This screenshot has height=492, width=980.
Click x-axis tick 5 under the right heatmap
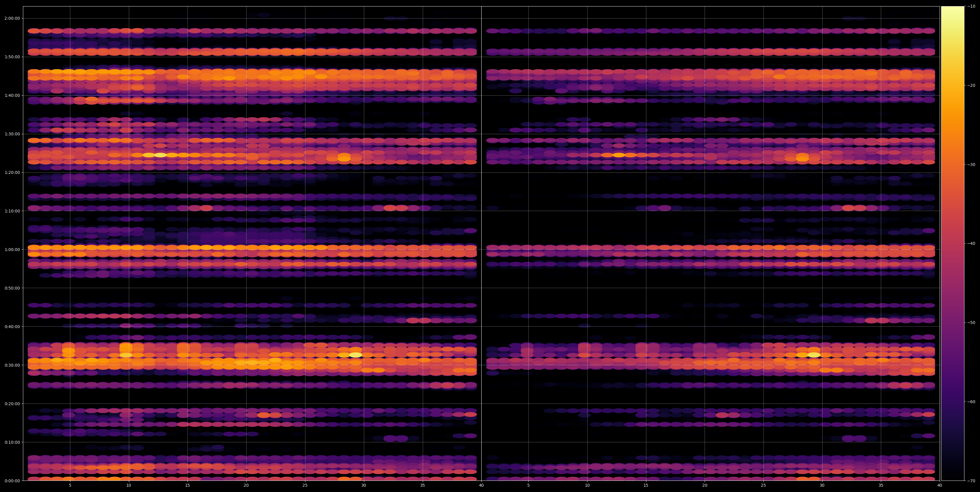(528, 486)
